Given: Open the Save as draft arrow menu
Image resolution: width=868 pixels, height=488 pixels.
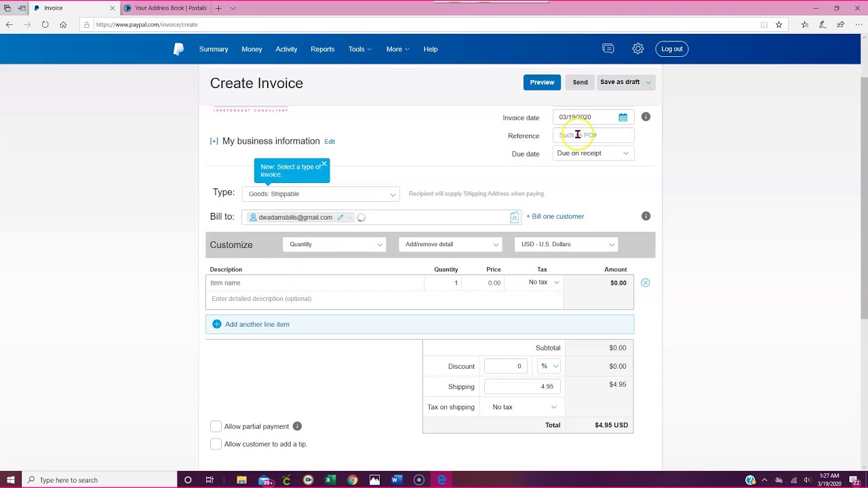Looking at the screenshot, I should point(648,82).
